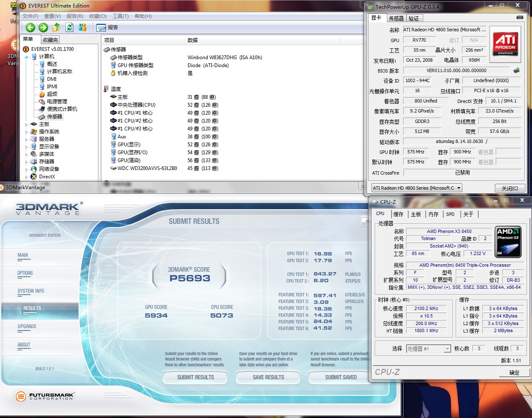Viewport: 532px width, 418px height.
Task: Click the ATI Radeon logo in GPU-Z
Action: [x=505, y=44]
